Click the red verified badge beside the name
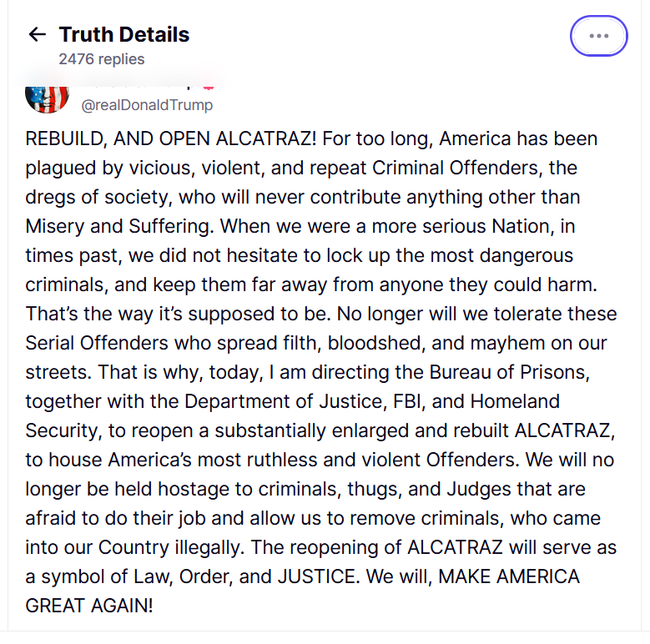The width and height of the screenshot is (650, 644). (x=208, y=84)
